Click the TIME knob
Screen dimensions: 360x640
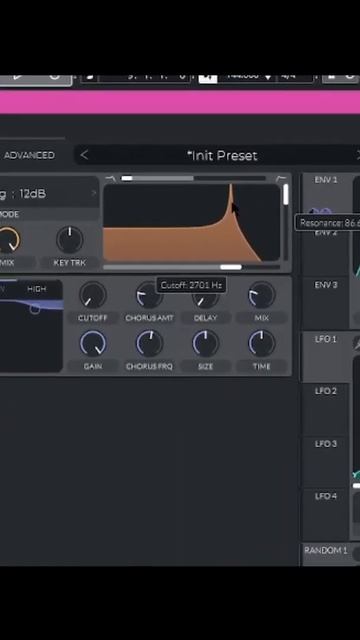click(x=262, y=343)
